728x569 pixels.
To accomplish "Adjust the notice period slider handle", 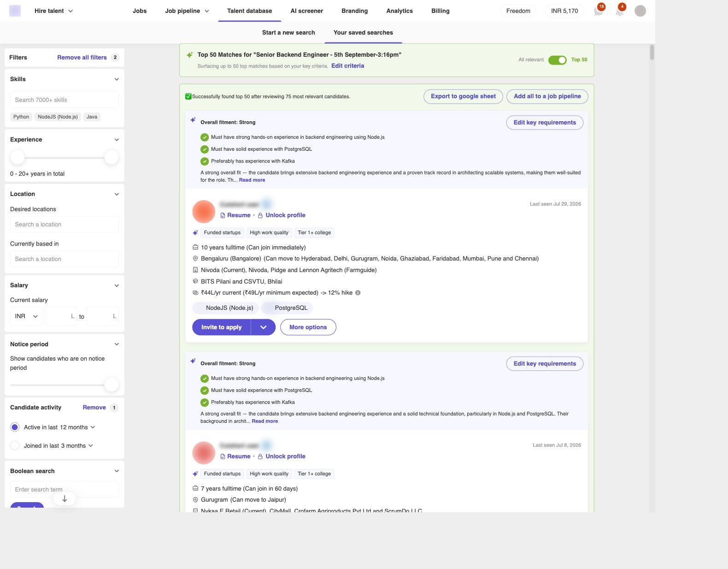I will click(112, 385).
